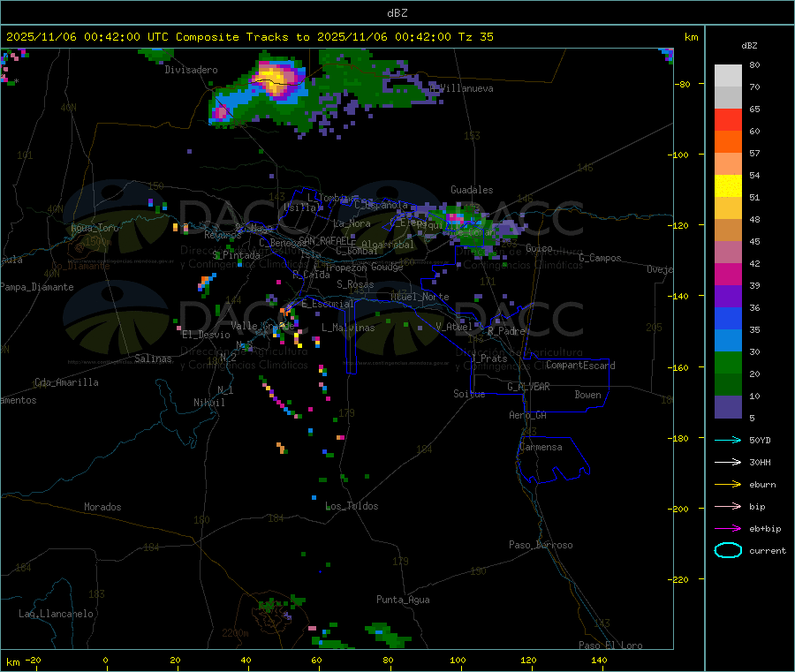Click the G_ALVEAR label

pos(528,387)
